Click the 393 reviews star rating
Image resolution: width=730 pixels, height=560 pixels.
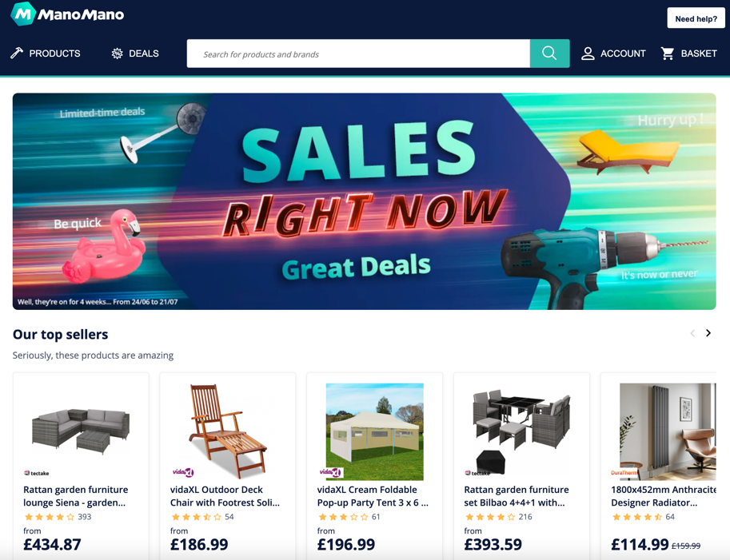(x=58, y=517)
